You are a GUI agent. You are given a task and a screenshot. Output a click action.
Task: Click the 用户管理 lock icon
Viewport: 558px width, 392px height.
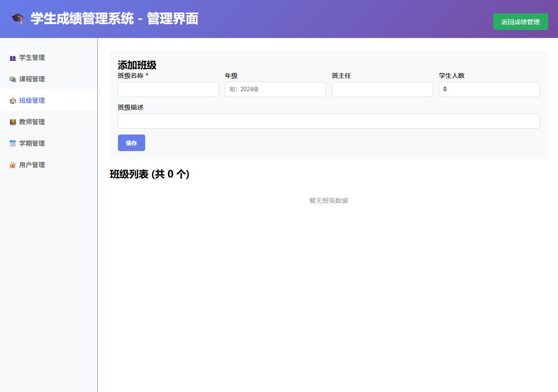pos(13,165)
